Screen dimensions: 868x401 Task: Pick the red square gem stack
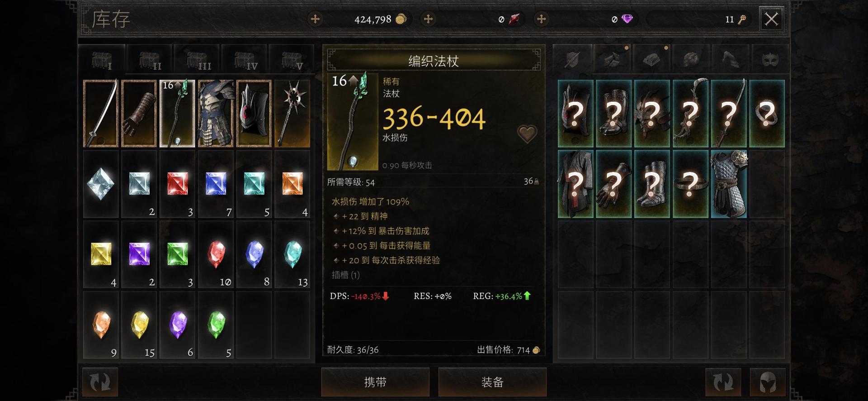coord(177,184)
